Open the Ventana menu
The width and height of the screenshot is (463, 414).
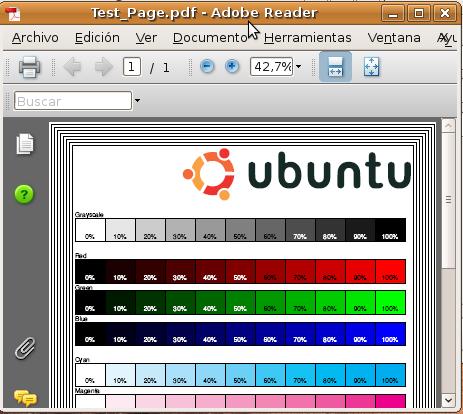pos(394,38)
